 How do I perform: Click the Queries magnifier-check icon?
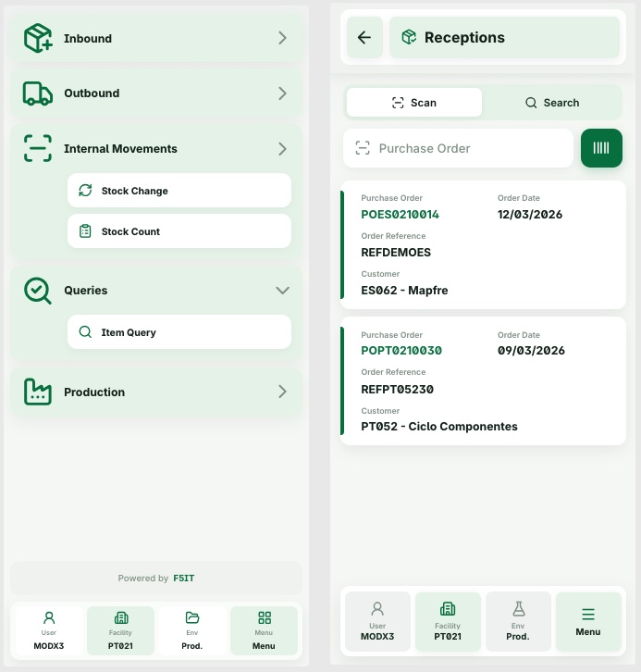(38, 291)
